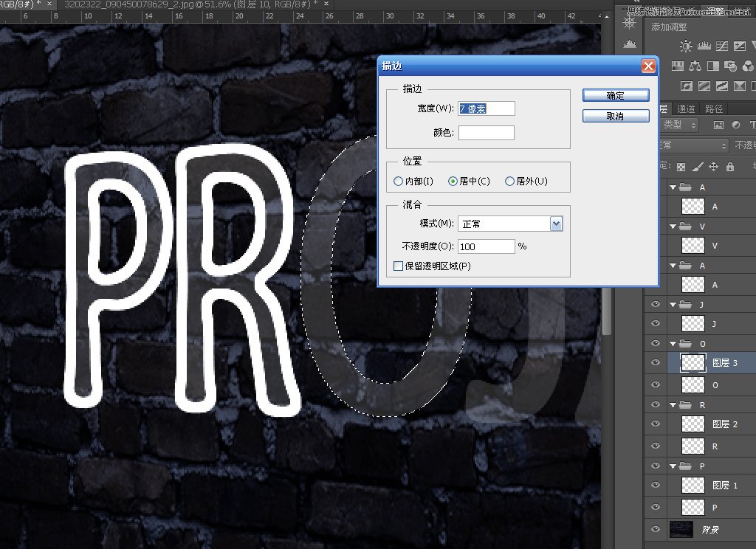756x549 pixels.
Task: Click the 确定 button to confirm stroke
Action: 615,94
